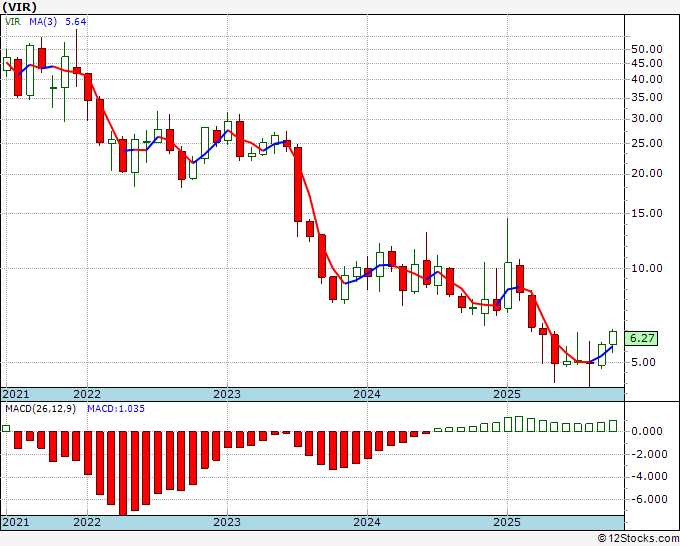Image resolution: width=680 pixels, height=546 pixels.
Task: Click the 45.00 price axis label
Action: click(x=647, y=63)
